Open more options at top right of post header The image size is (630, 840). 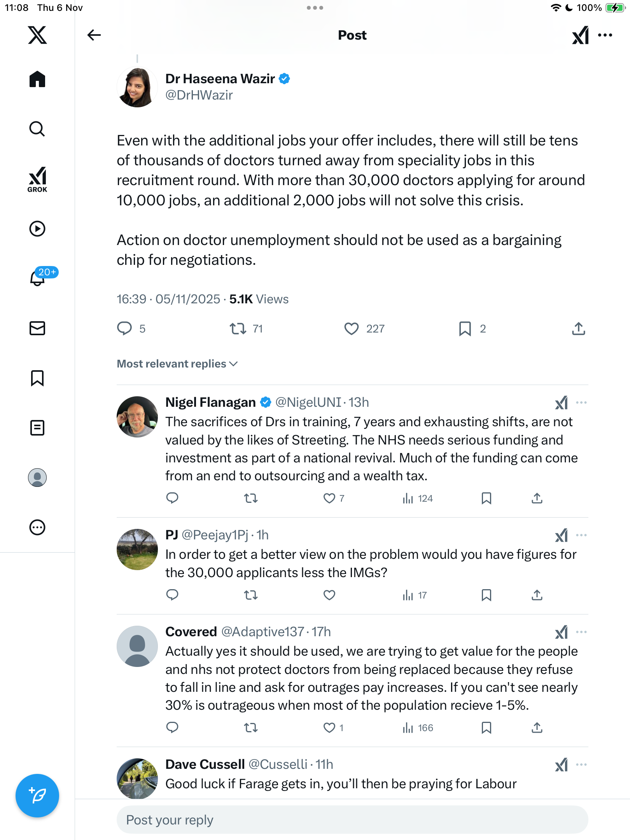pyautogui.click(x=605, y=35)
